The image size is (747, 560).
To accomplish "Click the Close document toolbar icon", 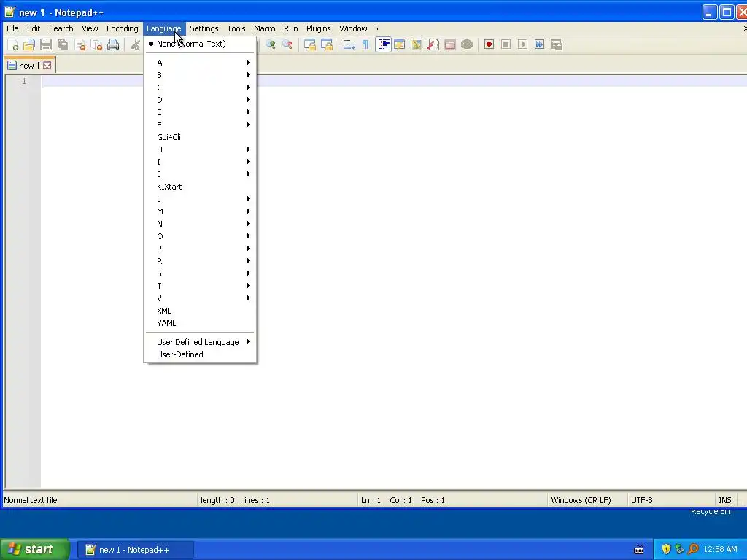I will point(80,44).
